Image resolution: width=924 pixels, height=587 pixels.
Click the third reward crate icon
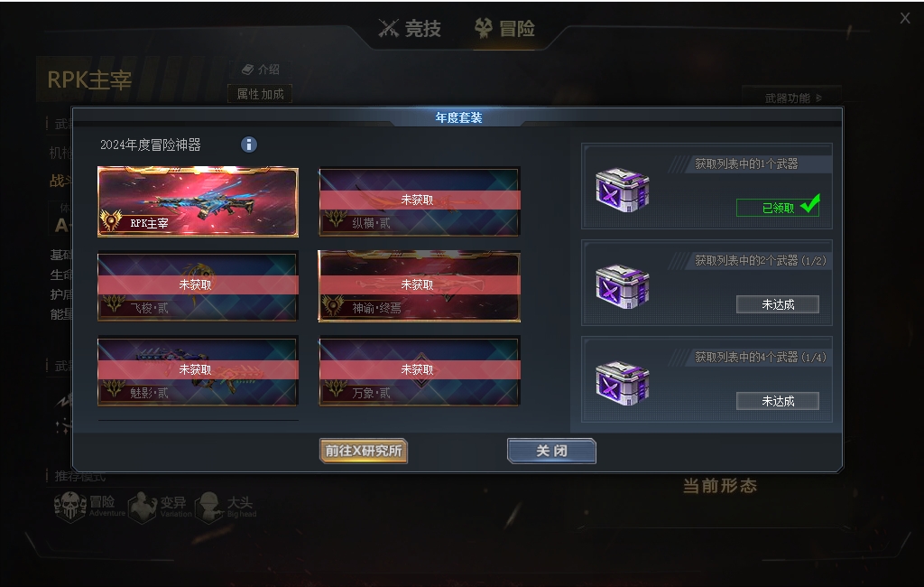623,384
